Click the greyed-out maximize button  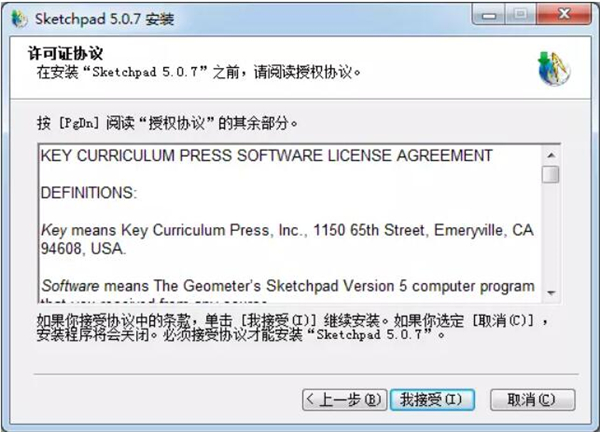[520, 15]
